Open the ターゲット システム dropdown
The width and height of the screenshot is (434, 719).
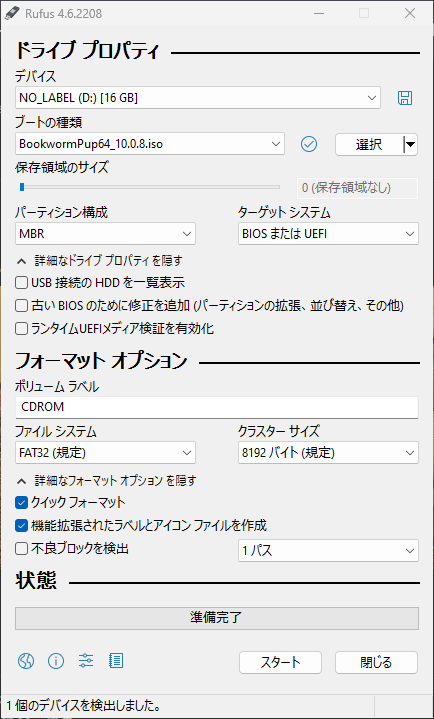point(328,234)
